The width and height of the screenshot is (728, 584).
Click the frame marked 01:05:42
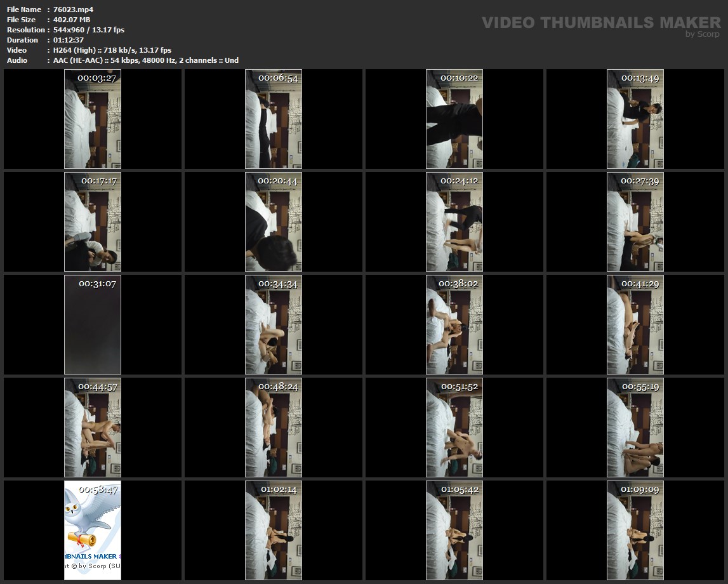454,530
